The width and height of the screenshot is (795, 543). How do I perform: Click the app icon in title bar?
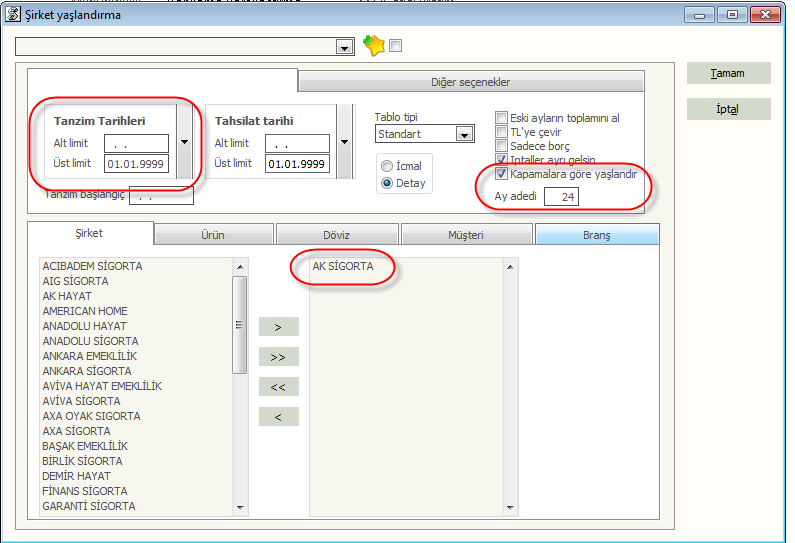(x=13, y=14)
